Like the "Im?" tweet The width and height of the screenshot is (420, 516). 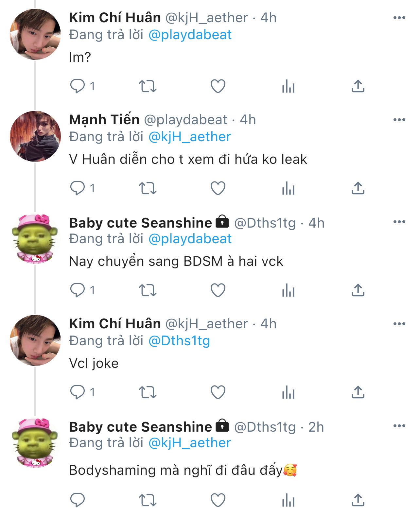coord(218,86)
